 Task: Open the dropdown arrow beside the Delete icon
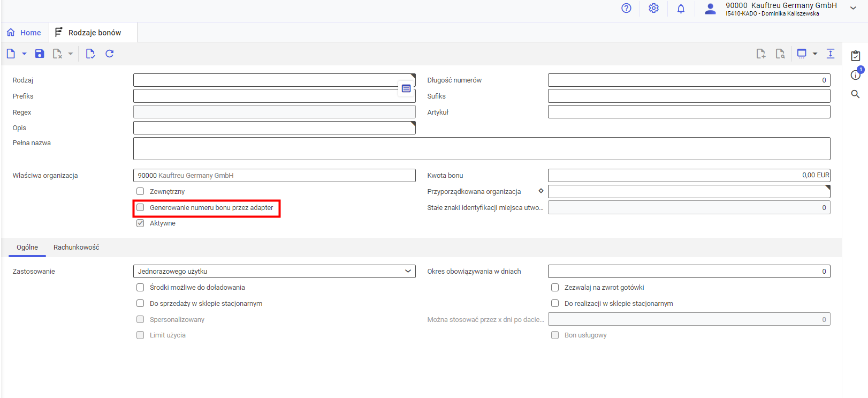tap(71, 54)
